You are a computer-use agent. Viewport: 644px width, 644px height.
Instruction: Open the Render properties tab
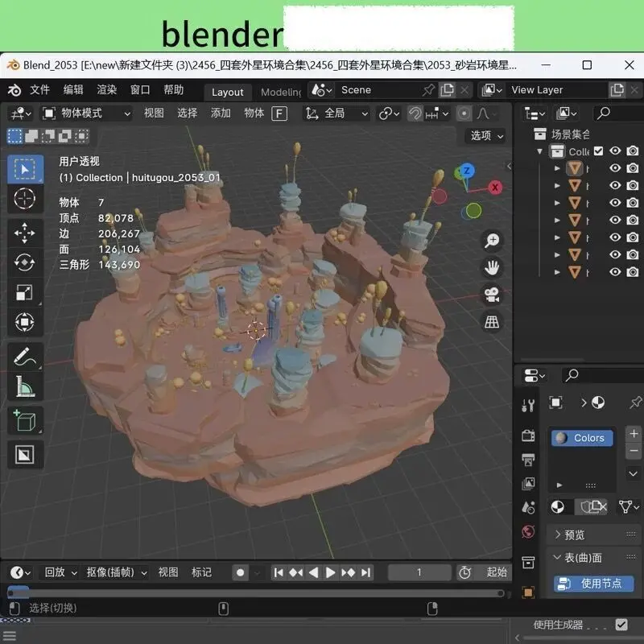(528, 436)
